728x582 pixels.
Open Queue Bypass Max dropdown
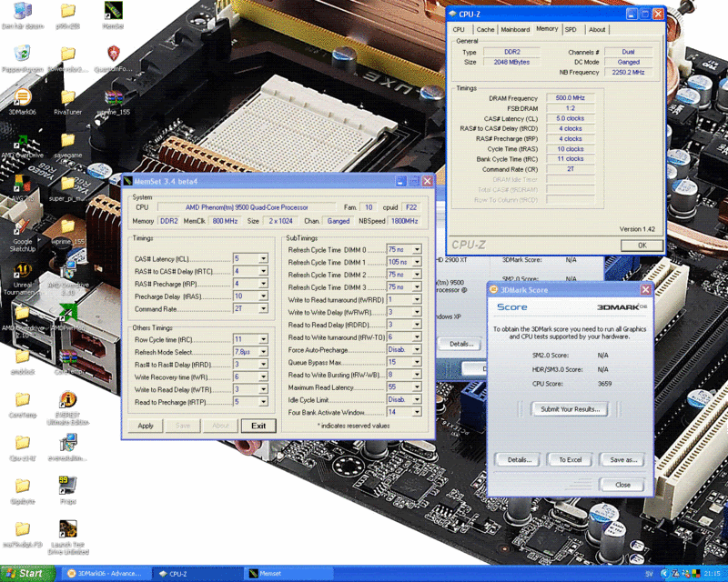417,362
